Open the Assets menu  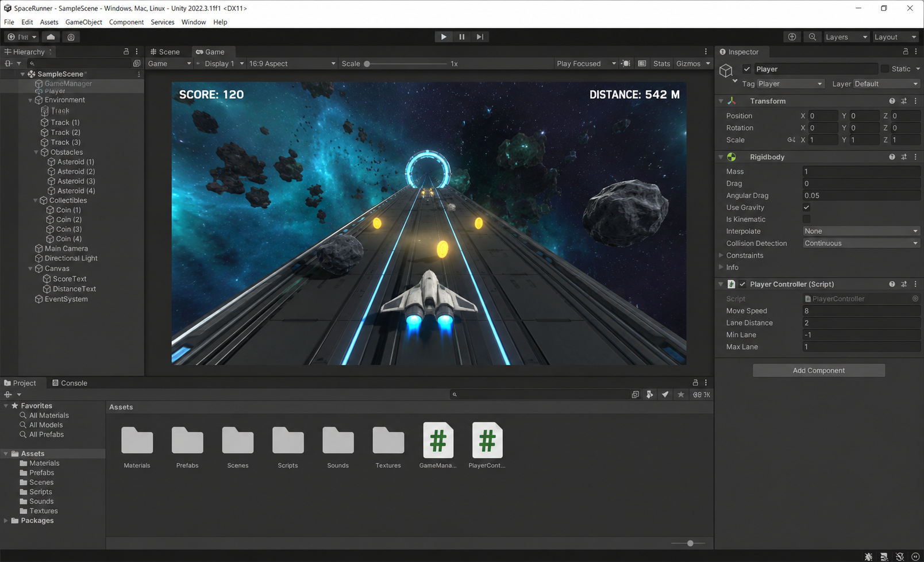49,22
